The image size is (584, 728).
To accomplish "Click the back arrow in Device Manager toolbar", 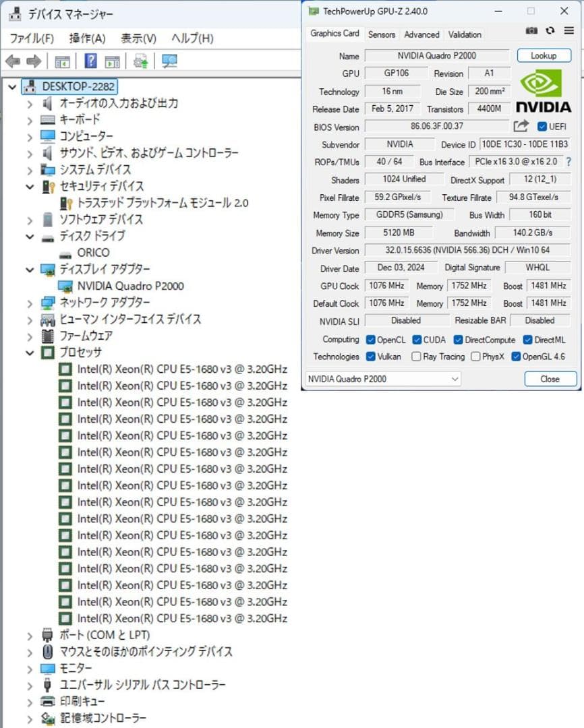I will tap(13, 61).
